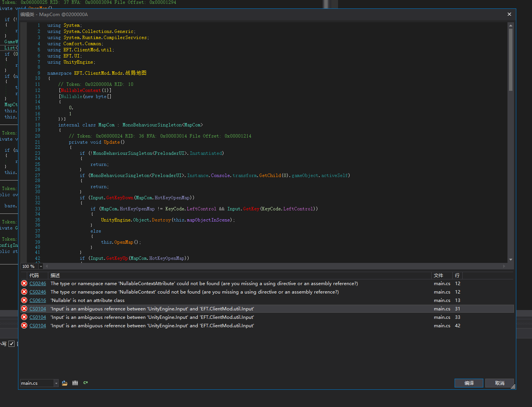Screen dimensions: 532x407
Task: Close the MapCom edit class dialog
Action: (x=509, y=14)
